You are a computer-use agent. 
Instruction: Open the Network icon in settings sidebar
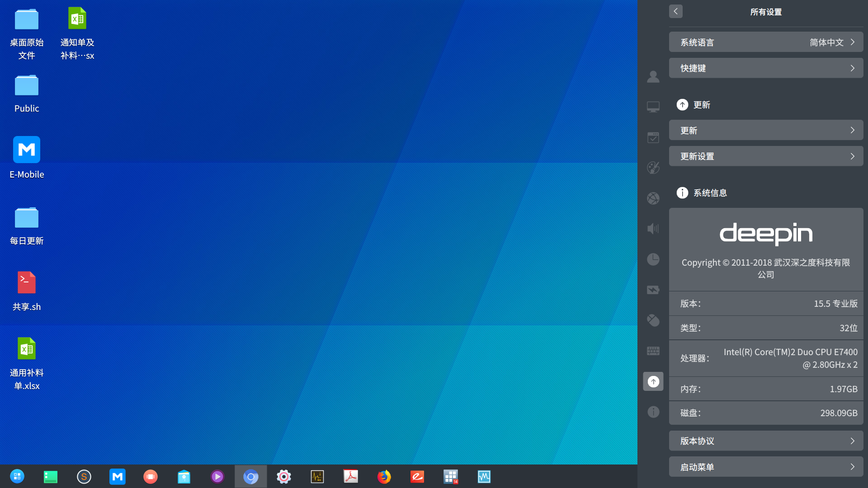(x=653, y=198)
